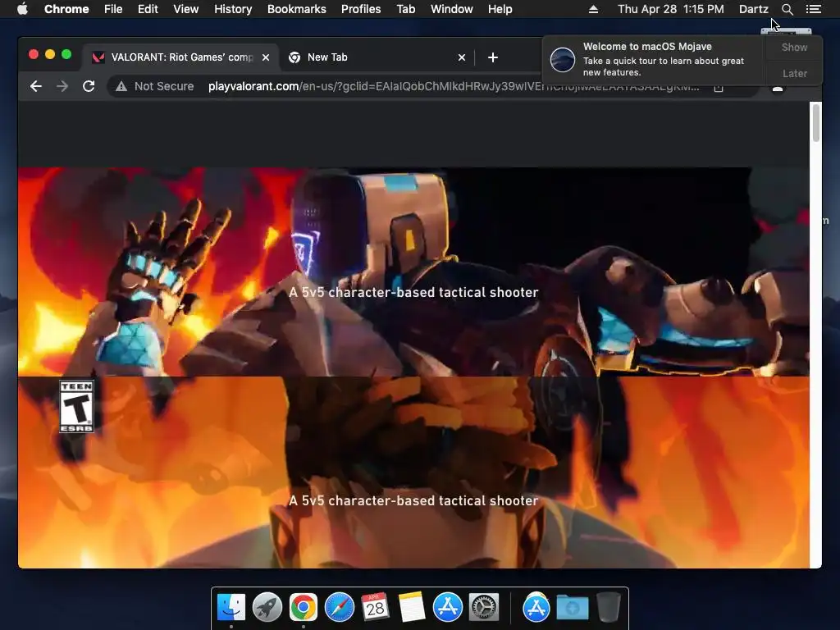The width and height of the screenshot is (840, 630).
Task: Open the Edit menu
Action: click(x=148, y=9)
